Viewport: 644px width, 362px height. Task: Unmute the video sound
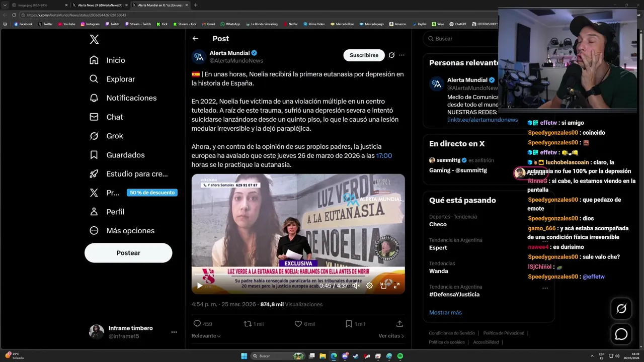pos(356,286)
